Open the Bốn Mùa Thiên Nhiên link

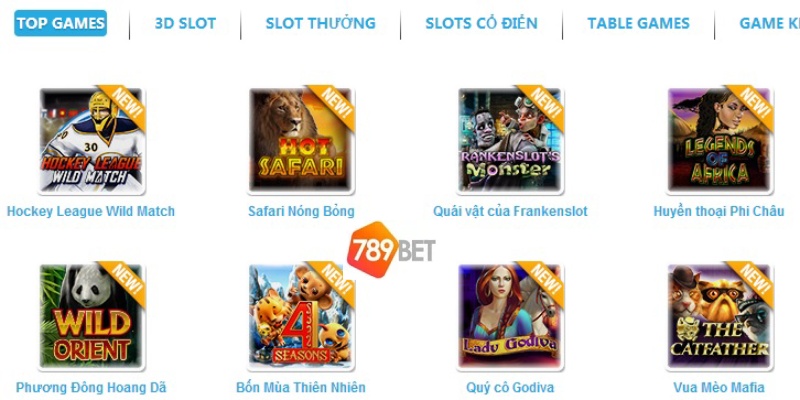301,387
